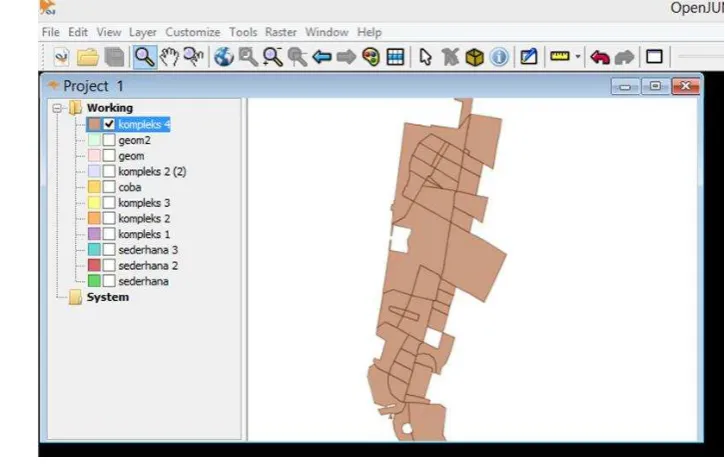Go to previous zoom blue arrow
This screenshot has width=725, height=464.
[x=322, y=57]
